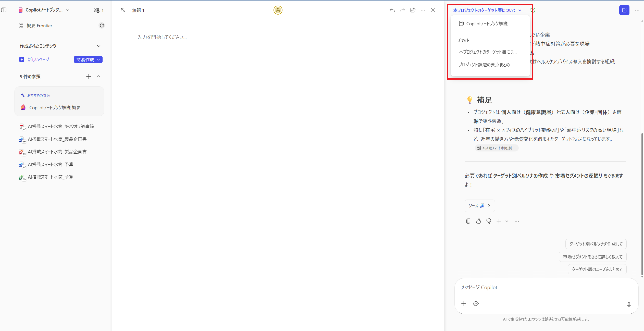The height and width of the screenshot is (331, 644).
Task: Click the plus icon in the message box
Action: (463, 303)
